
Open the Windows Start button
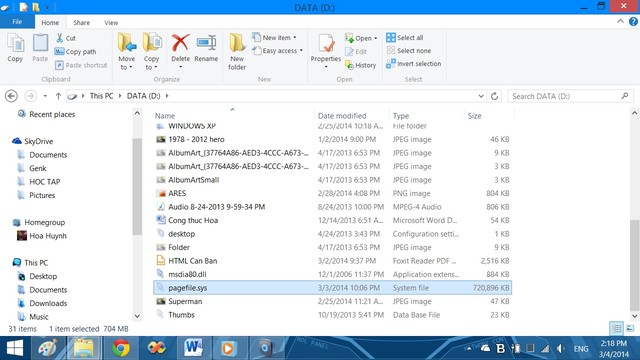[x=15, y=348]
